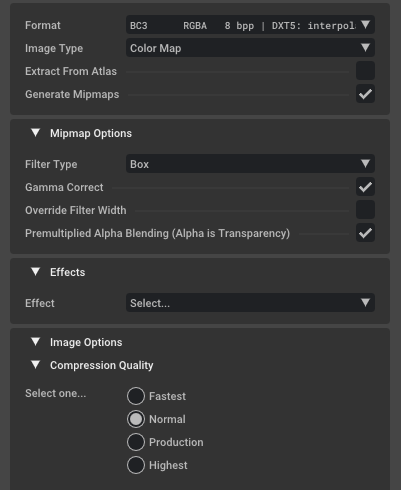Select the Fastest compression quality
401x490 pixels.
point(136,396)
